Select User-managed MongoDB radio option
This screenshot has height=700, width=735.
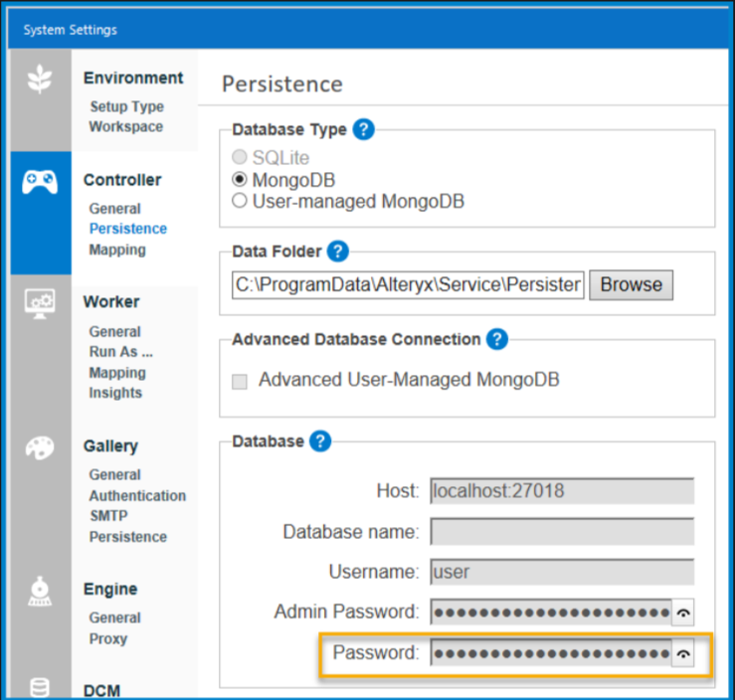coord(240,201)
